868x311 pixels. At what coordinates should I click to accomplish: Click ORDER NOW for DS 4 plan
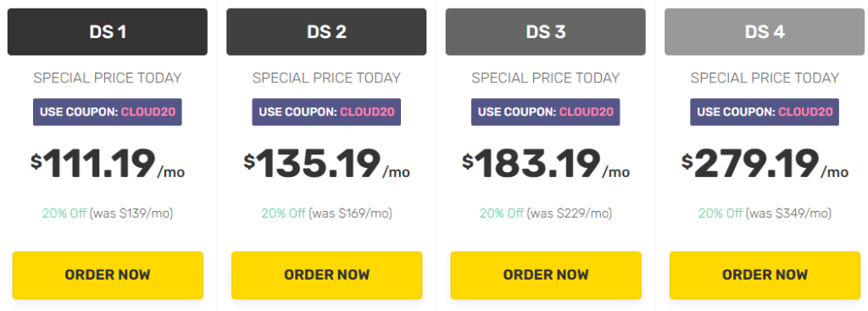tap(765, 275)
